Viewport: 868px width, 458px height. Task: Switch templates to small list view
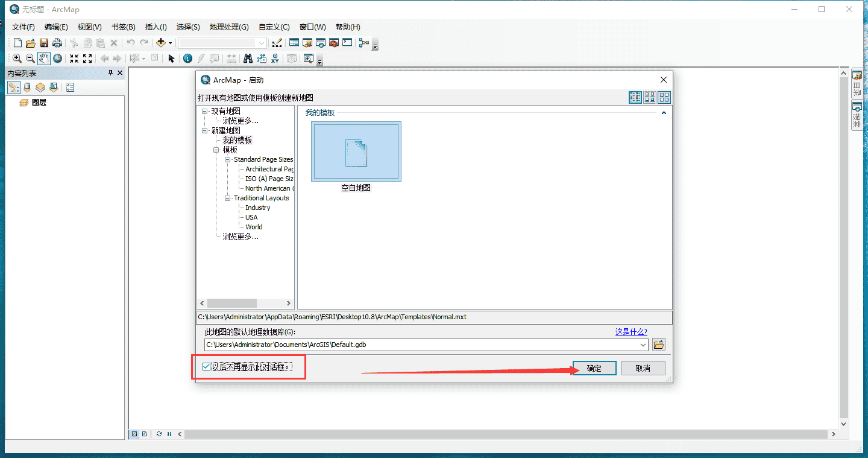pyautogui.click(x=635, y=97)
